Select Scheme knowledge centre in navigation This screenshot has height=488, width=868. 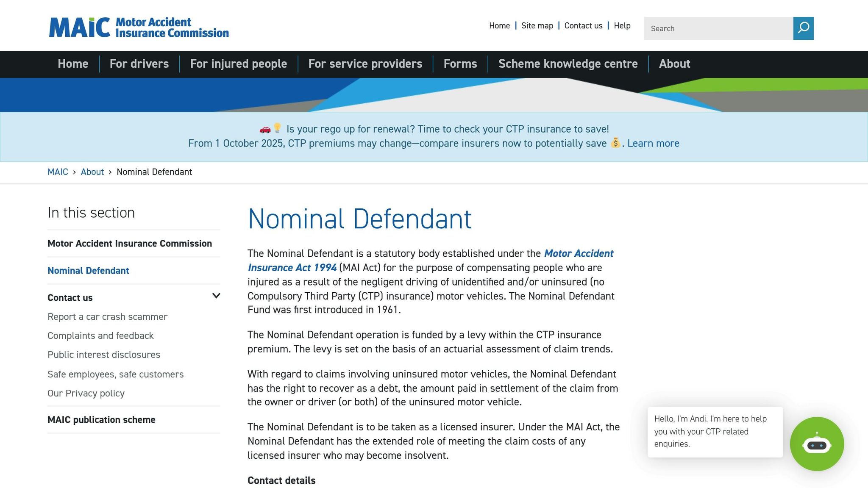pyautogui.click(x=568, y=64)
